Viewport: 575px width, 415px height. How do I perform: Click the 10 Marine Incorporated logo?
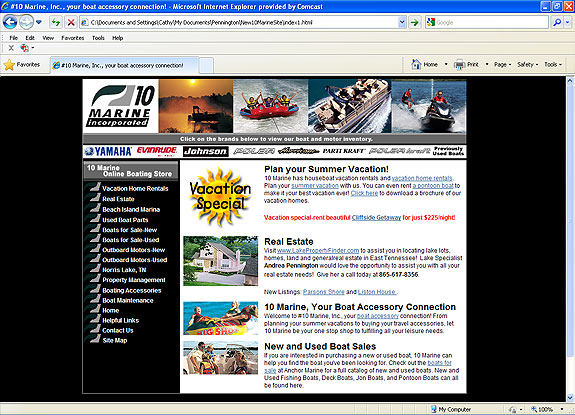[x=121, y=106]
